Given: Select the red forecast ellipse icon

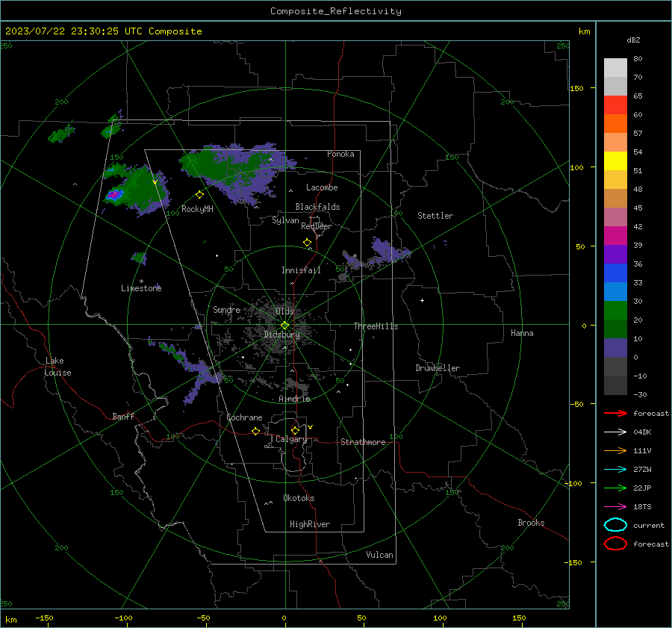Looking at the screenshot, I should click(x=615, y=544).
